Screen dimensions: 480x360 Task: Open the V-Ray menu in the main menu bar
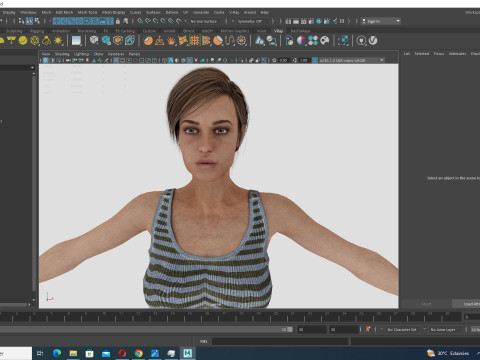click(x=234, y=12)
